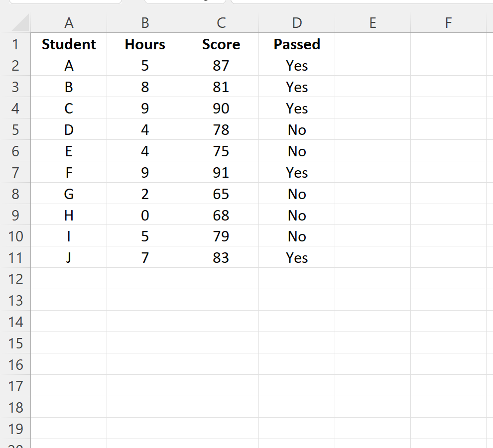Select the cell showing 0 hours
This screenshot has width=493, height=448.
[144, 215]
